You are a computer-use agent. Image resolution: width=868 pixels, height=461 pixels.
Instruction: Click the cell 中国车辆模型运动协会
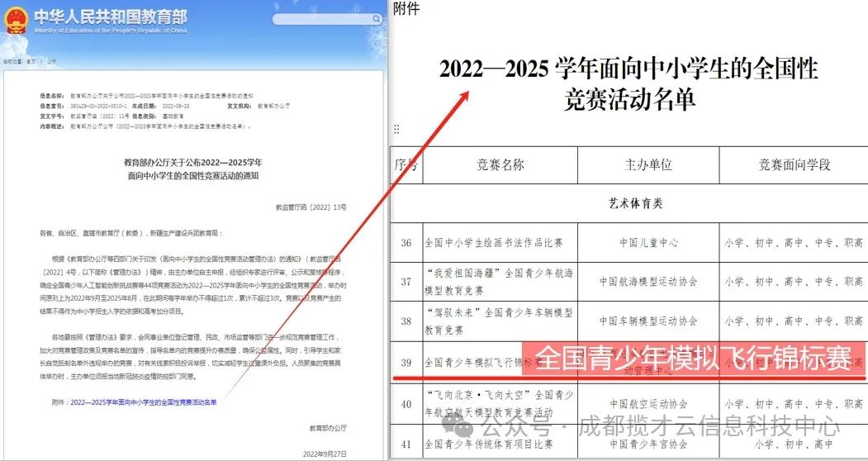(x=648, y=321)
